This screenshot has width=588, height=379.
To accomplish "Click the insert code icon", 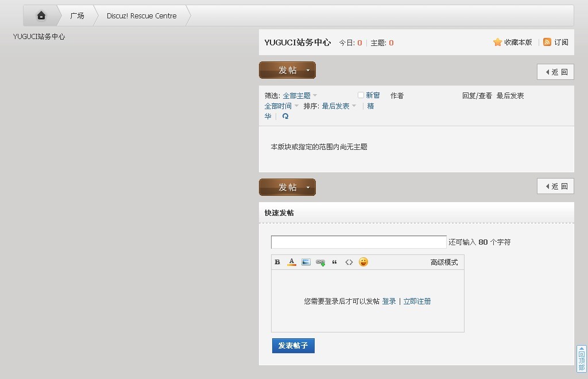I will (349, 262).
